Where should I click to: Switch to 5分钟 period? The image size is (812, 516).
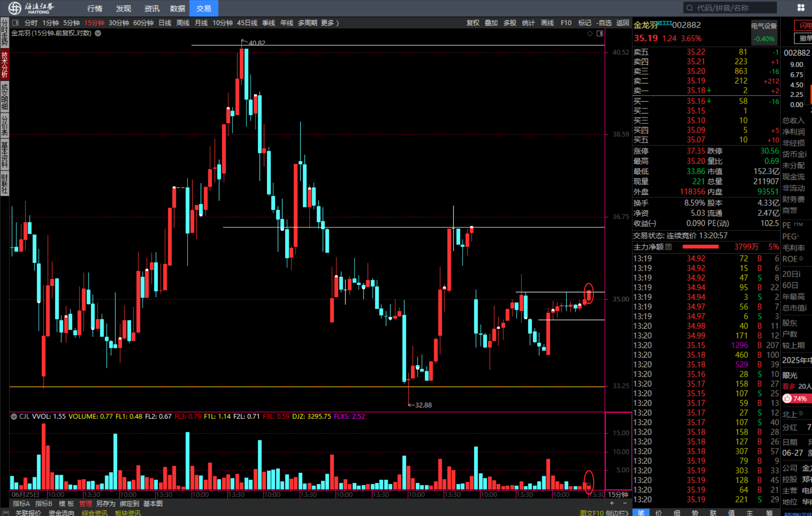71,23
